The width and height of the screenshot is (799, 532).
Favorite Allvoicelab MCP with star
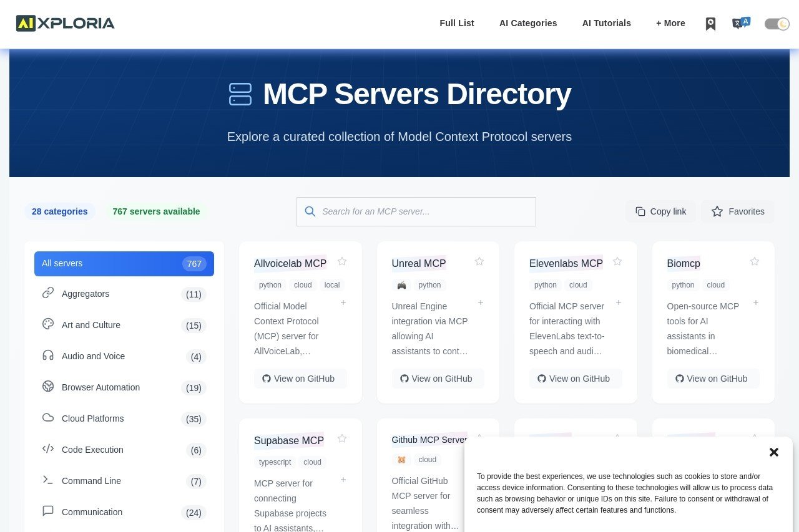point(342,261)
